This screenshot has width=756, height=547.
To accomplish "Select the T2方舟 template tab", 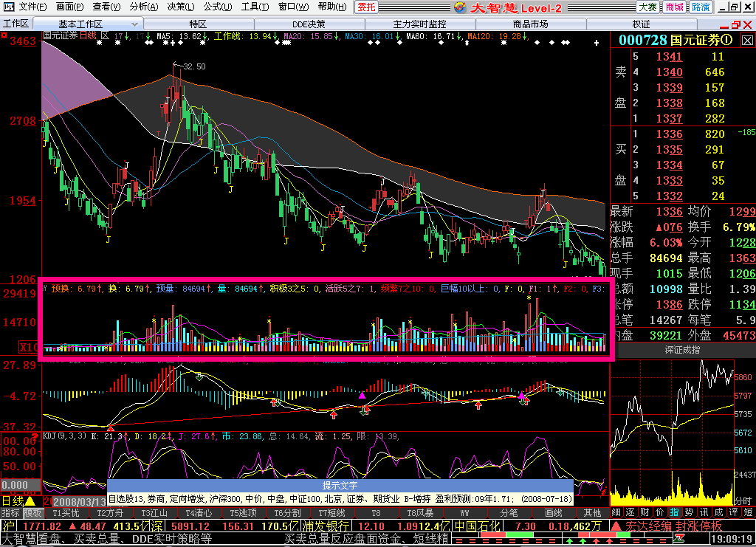I will point(111,513).
